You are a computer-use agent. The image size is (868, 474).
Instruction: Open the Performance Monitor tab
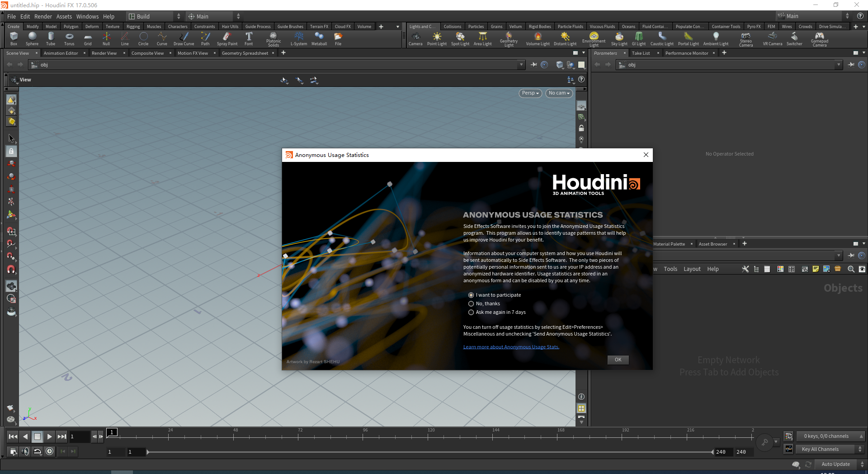pyautogui.click(x=687, y=53)
